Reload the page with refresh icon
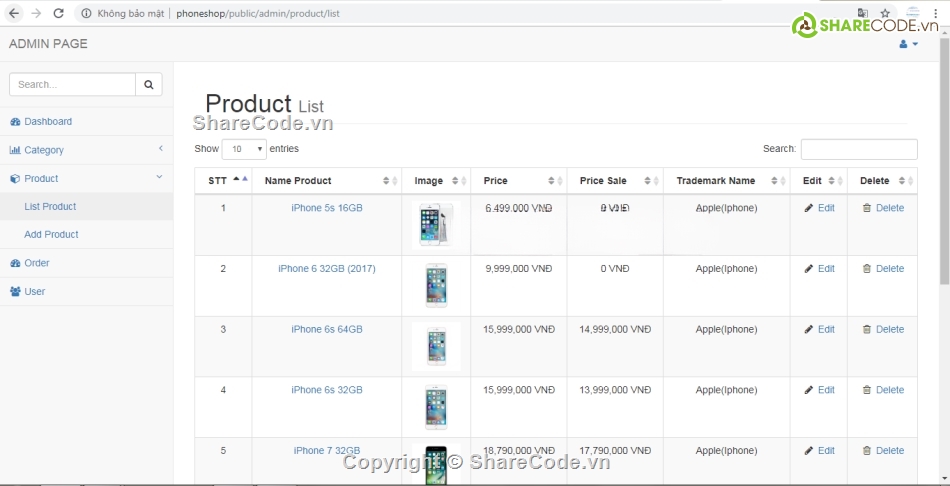The width and height of the screenshot is (950, 486). (59, 13)
